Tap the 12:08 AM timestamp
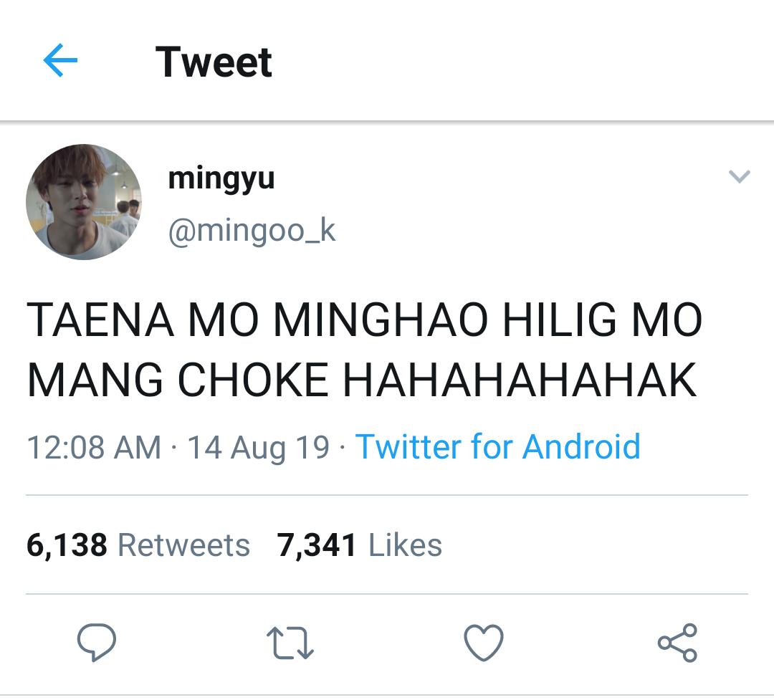This screenshot has height=700, width=774. (94, 448)
